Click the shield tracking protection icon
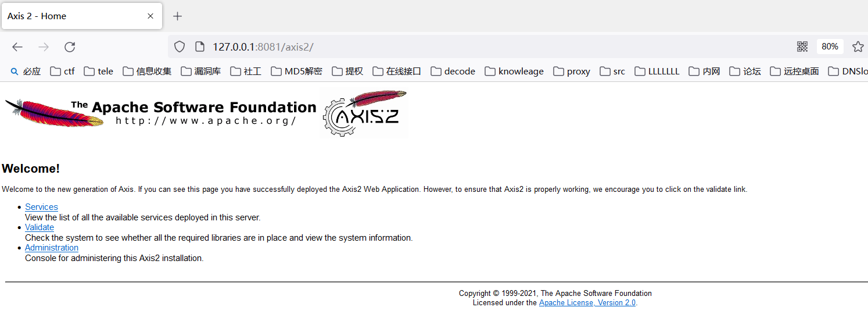Viewport: 868px width, 325px height. coord(180,47)
